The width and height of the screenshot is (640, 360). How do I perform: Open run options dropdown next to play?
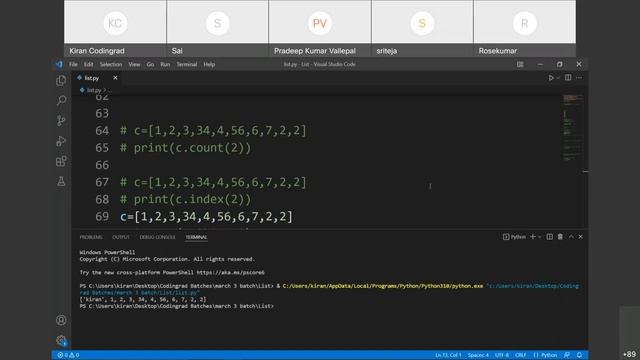[x=558, y=78]
